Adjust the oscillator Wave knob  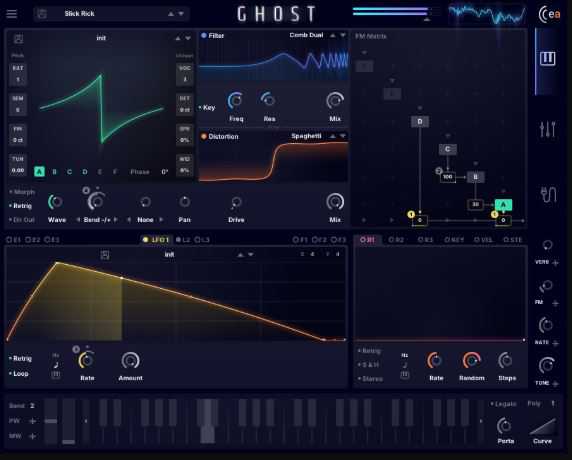[x=56, y=202]
